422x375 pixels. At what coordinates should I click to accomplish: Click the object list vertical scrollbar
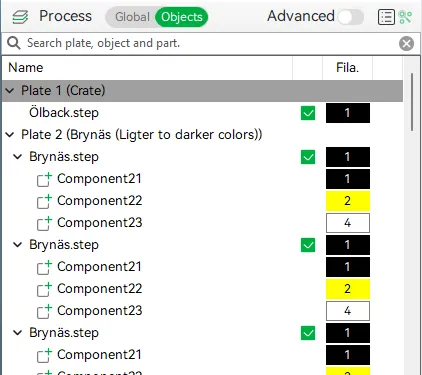[x=412, y=102]
